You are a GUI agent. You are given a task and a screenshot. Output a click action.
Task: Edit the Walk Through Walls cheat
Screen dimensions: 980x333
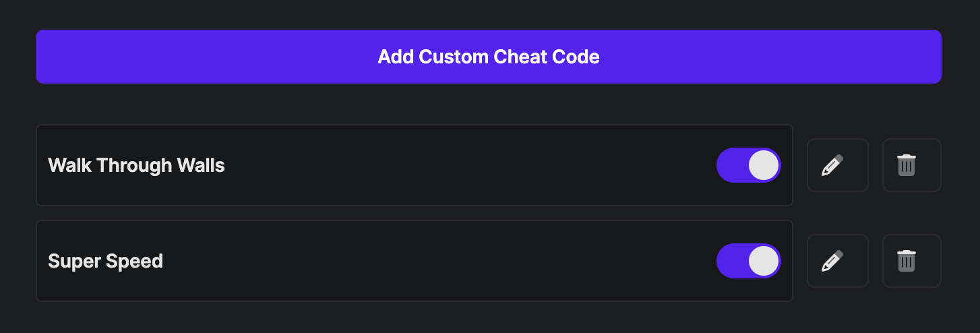pyautogui.click(x=837, y=165)
